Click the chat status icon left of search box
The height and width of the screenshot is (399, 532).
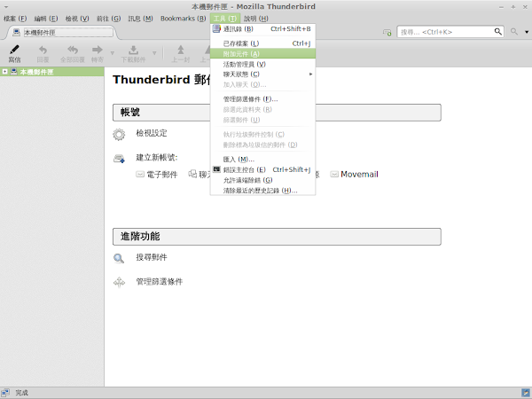[x=387, y=32]
